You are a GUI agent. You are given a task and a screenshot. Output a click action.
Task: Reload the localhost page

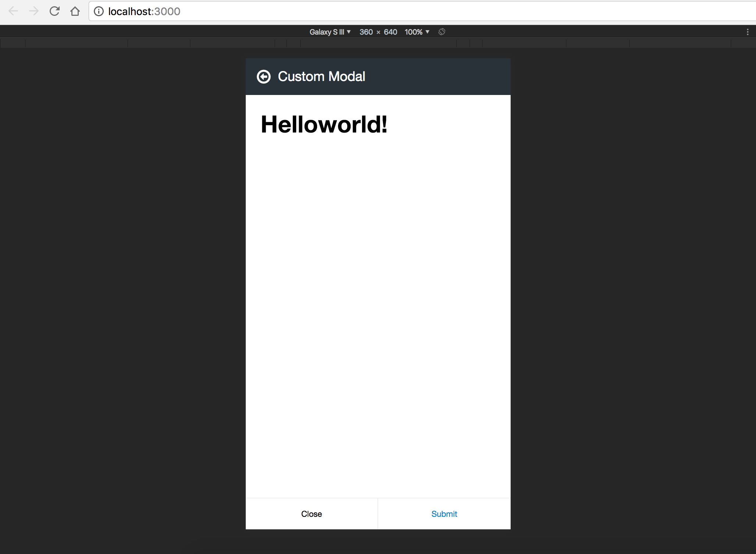tap(54, 11)
